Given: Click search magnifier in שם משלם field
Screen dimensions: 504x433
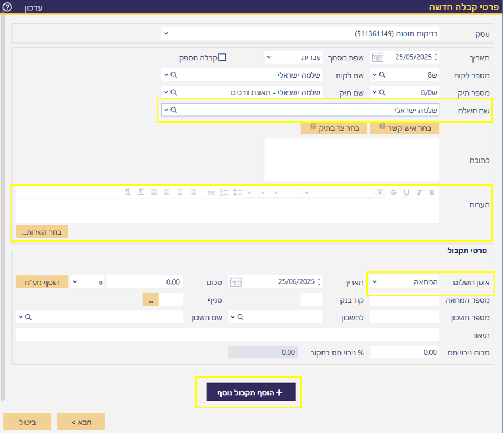Looking at the screenshot, I should click(x=173, y=110).
